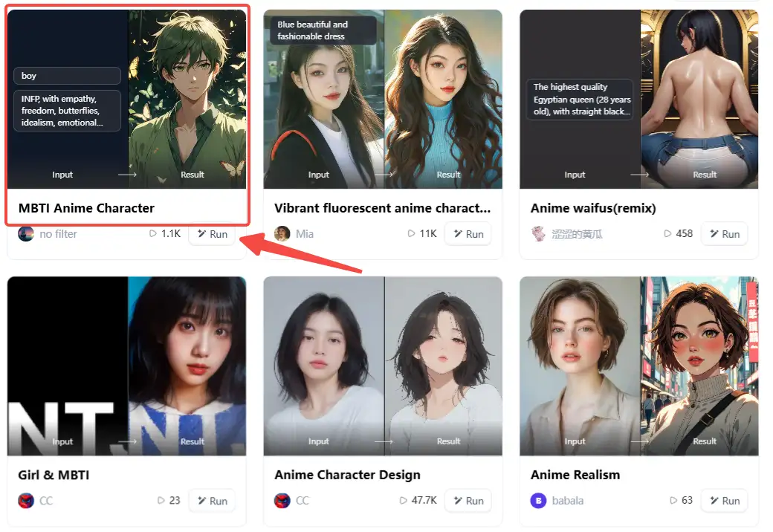Open the Girl & MBTI preview image
The image size is (773, 532).
[126, 366]
